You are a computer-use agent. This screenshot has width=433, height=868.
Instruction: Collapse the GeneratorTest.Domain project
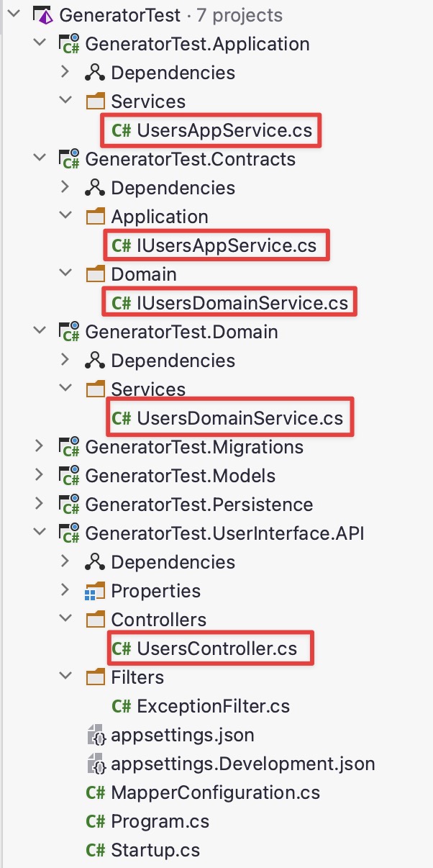(39, 332)
